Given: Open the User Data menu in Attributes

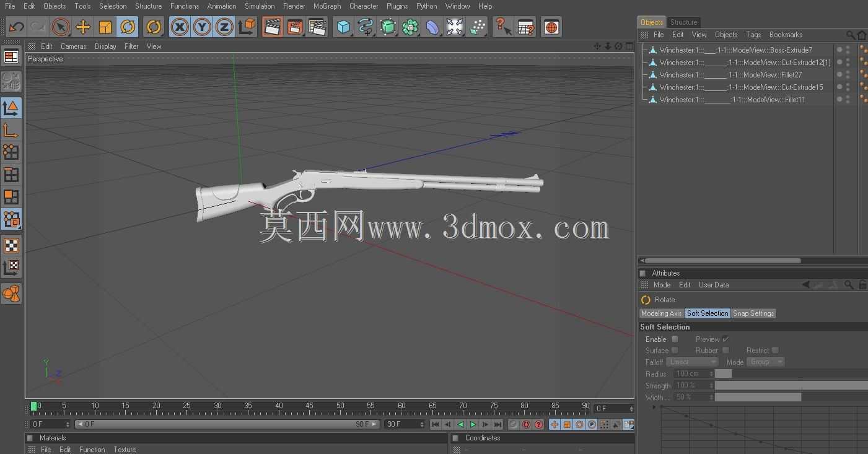Looking at the screenshot, I should 714,285.
